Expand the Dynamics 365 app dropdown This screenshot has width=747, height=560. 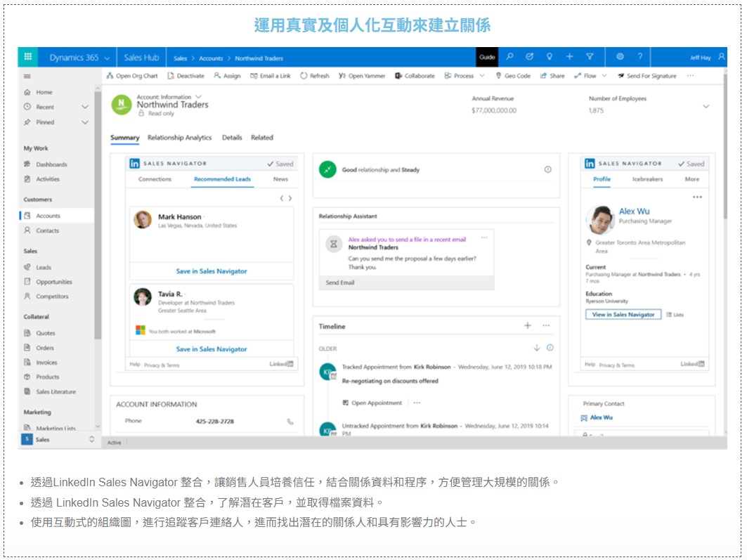click(x=107, y=58)
